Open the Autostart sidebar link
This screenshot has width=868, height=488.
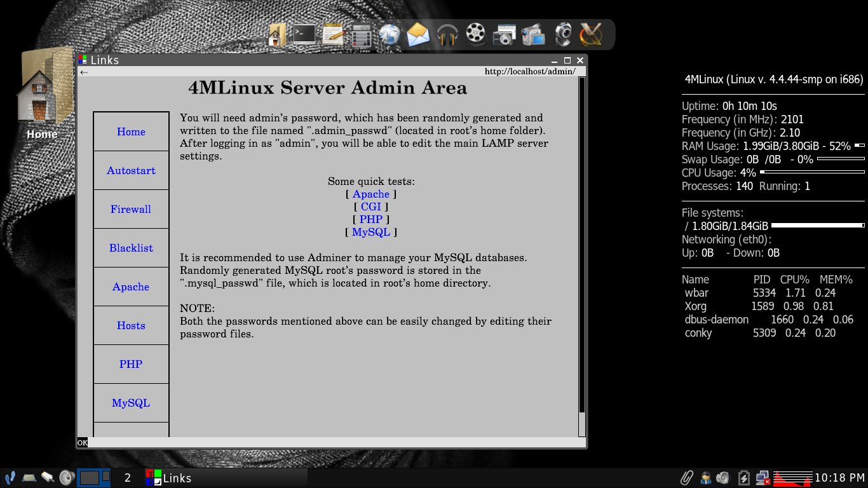[131, 170]
